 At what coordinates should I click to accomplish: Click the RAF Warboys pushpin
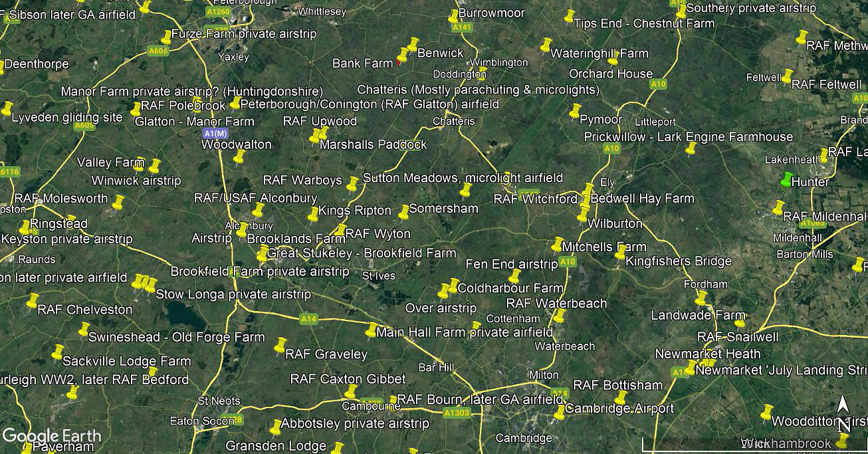pos(352,183)
